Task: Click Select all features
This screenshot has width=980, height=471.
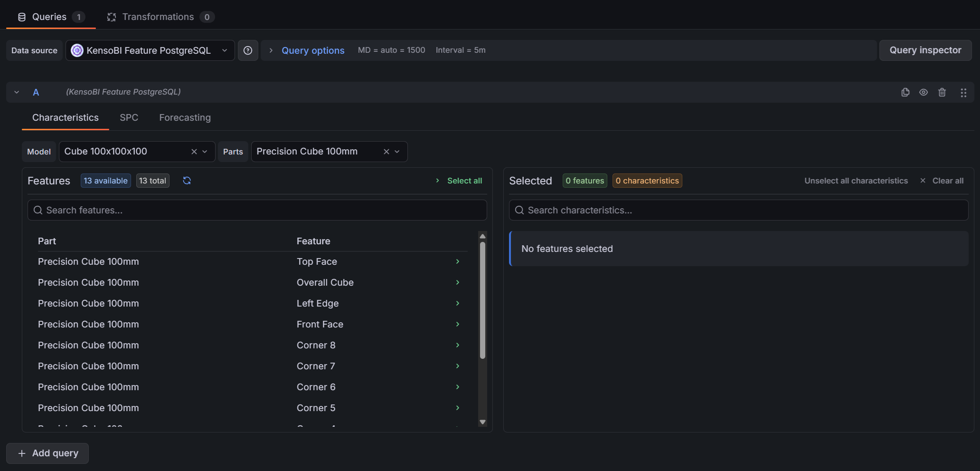Action: 464,181
